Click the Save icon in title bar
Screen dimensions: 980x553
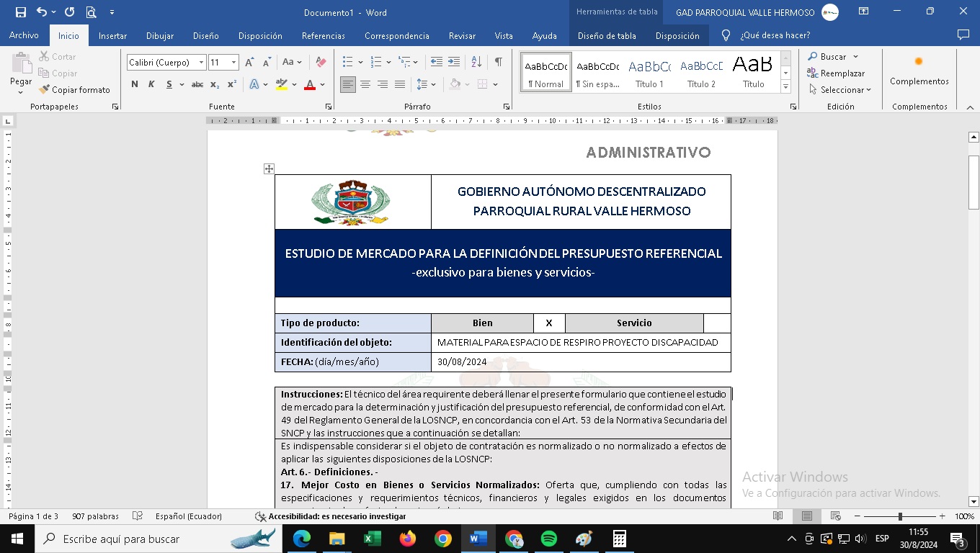pos(20,12)
